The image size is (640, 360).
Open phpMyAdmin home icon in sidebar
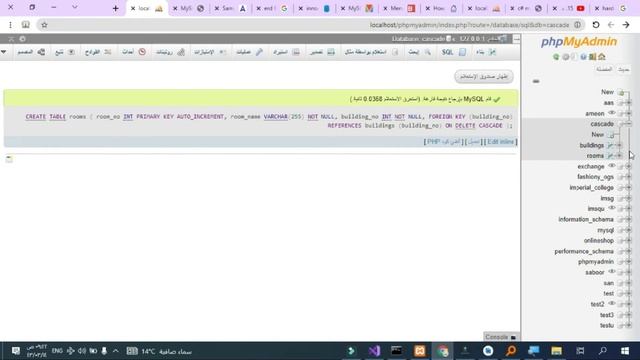point(602,57)
